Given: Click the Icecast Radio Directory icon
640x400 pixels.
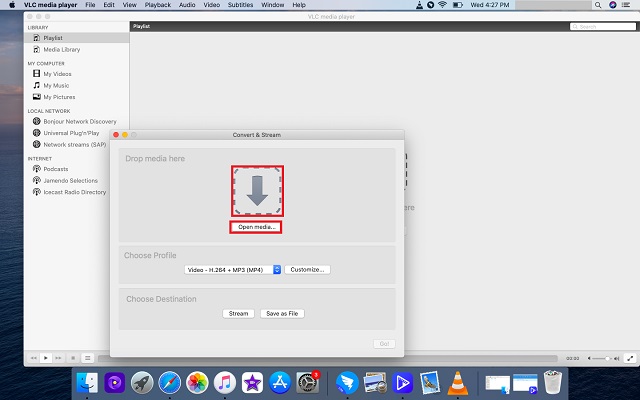Looking at the screenshot, I should (x=37, y=192).
